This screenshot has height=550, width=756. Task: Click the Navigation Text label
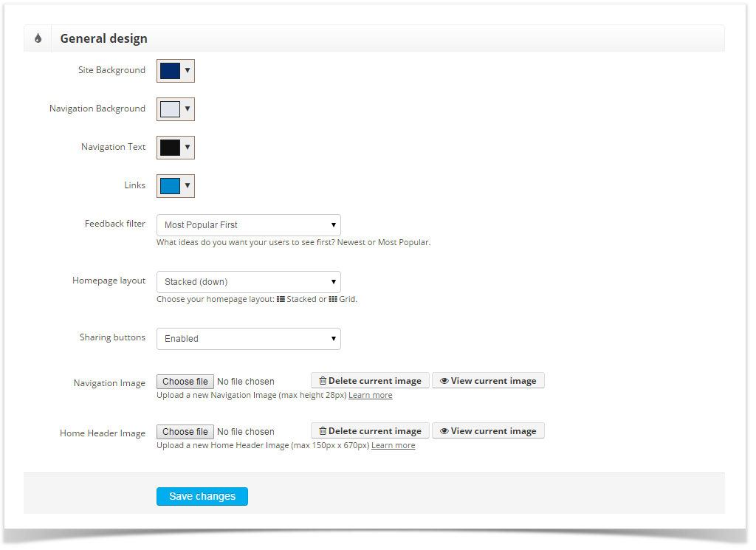coord(113,147)
